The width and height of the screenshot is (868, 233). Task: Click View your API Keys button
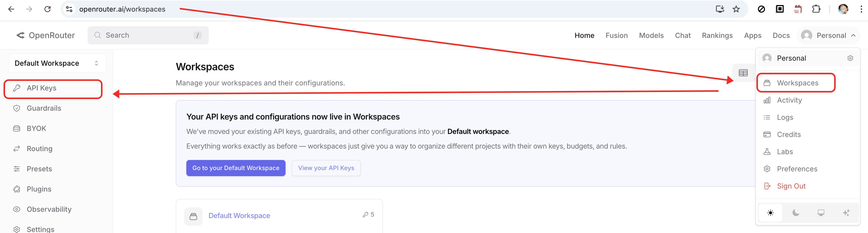tap(326, 168)
